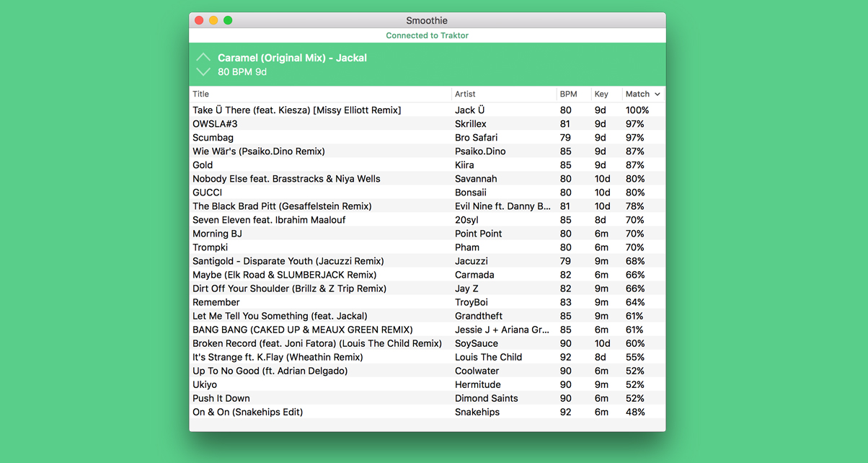Select the GUCCI track by Bonsaii
The height and width of the screenshot is (463, 868).
pos(428,193)
